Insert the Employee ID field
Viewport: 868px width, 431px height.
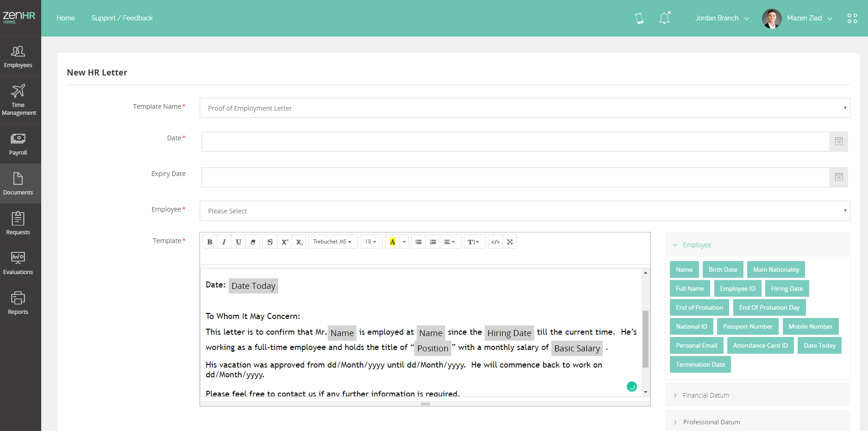(738, 288)
